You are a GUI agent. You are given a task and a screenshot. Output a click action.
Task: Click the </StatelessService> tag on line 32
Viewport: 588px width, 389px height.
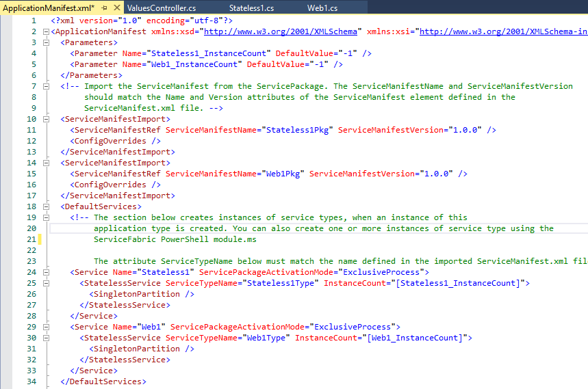click(125, 360)
